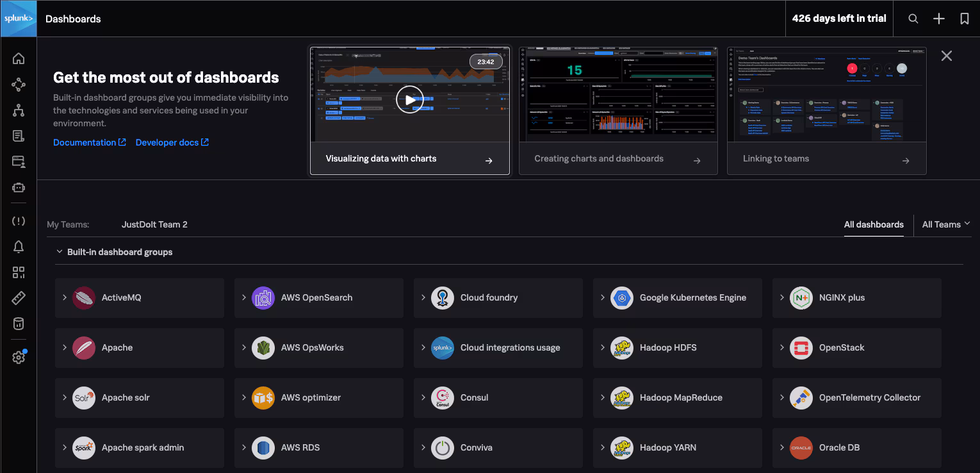980x473 pixels.
Task: Open the Developer docs link
Action: tap(172, 142)
